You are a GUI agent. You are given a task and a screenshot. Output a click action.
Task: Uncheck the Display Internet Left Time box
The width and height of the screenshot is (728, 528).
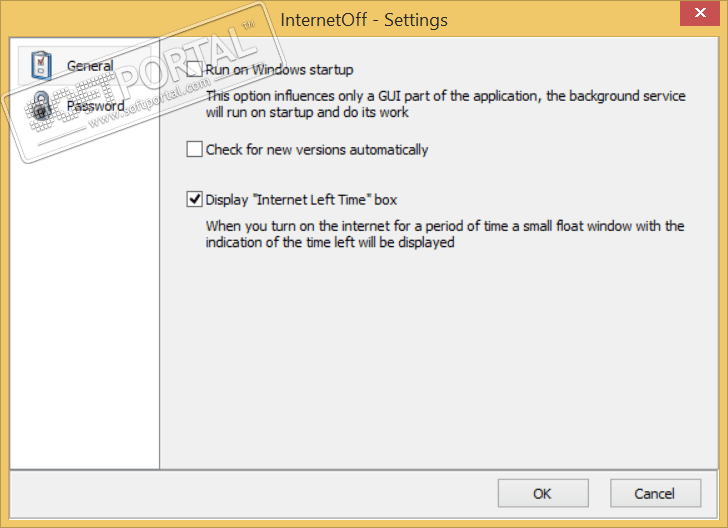pos(194,199)
